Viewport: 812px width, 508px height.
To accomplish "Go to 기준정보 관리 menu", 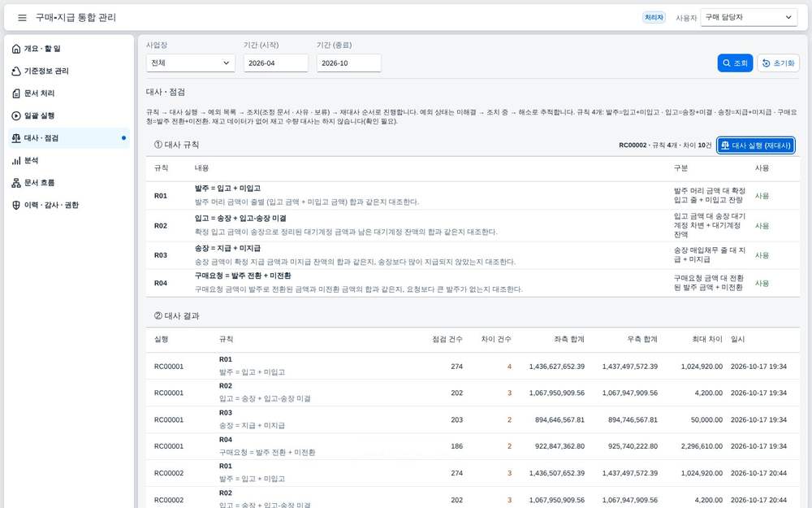I will tap(69, 71).
